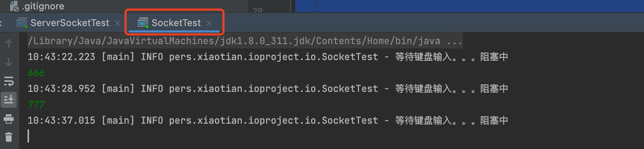Click the Up the Stack Trace arrow

(x=9, y=43)
